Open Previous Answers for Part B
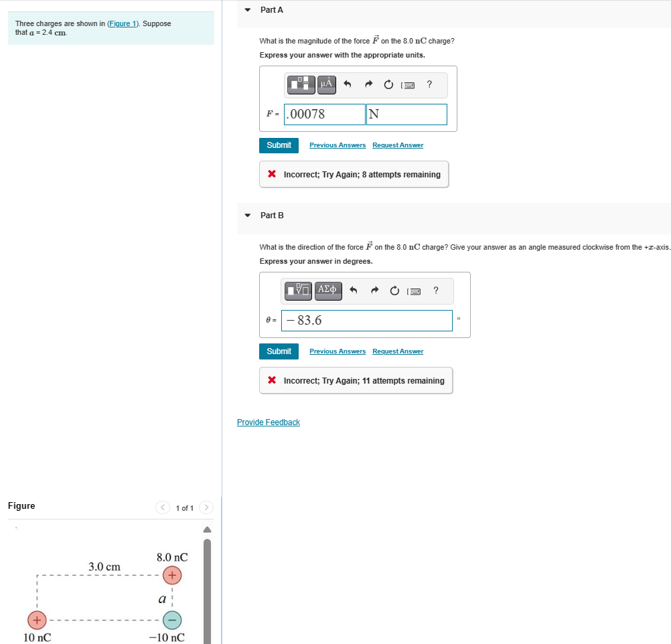The width and height of the screenshot is (671, 644). [338, 351]
